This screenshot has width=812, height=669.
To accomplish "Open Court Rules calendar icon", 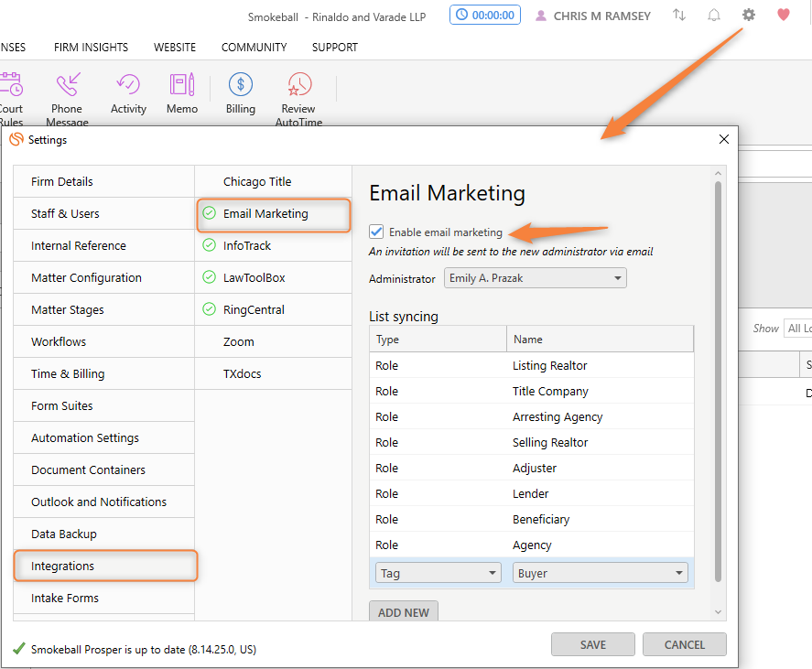I will pyautogui.click(x=11, y=84).
